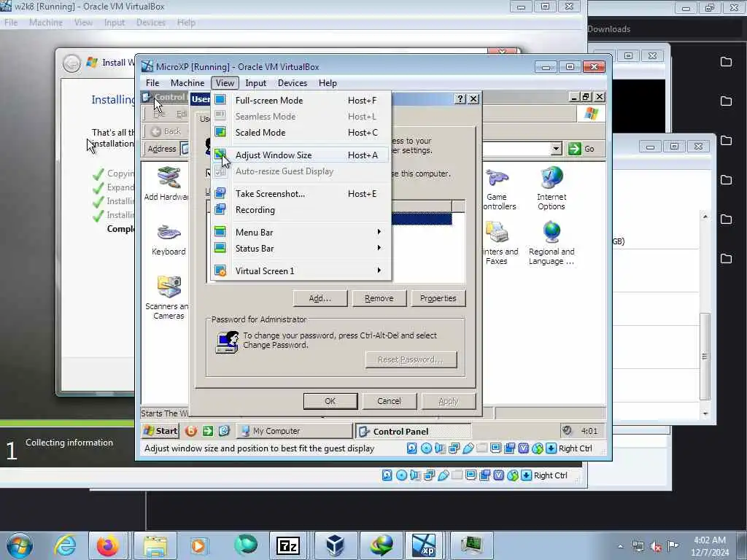Show hidden icons in the Windows 7 tray
The height and width of the screenshot is (560, 747).
tap(620, 546)
